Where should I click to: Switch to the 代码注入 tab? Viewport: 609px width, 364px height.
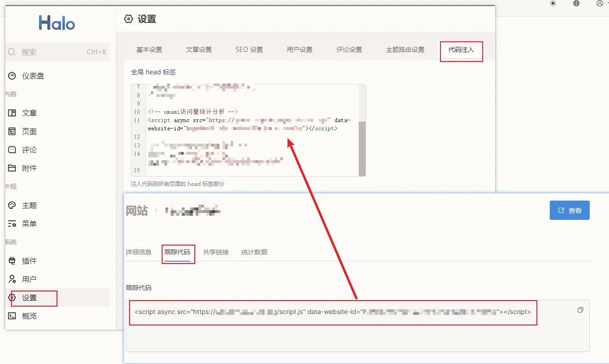(461, 50)
